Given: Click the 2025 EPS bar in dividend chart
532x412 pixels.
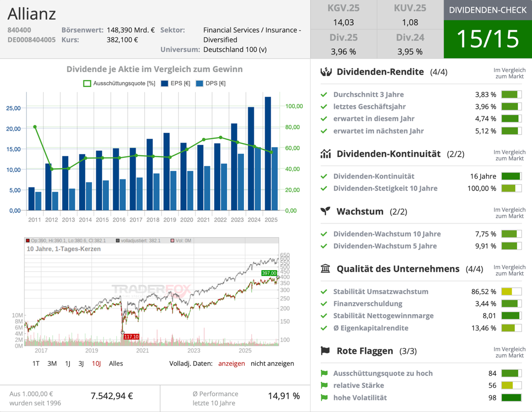Looking at the screenshot, I should click(x=268, y=153).
